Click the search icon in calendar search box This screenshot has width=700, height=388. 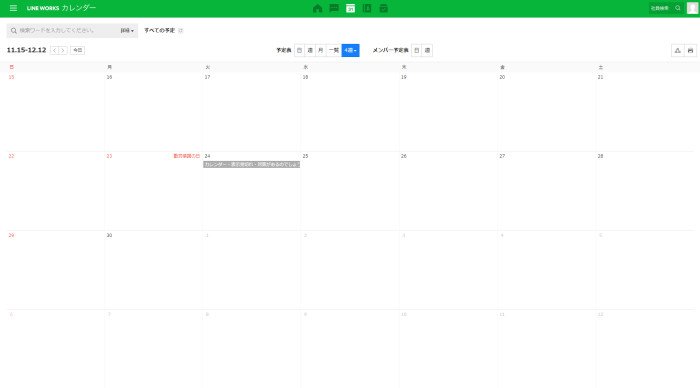tap(14, 30)
